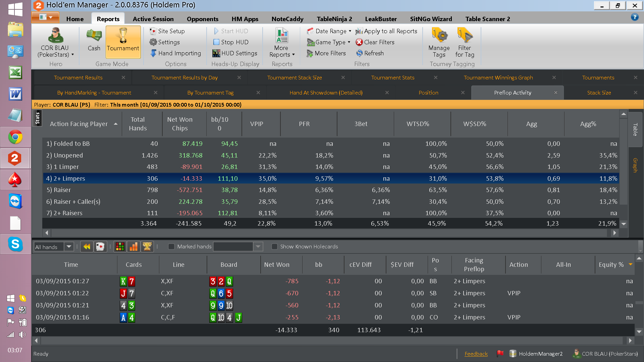Select Cash game mode icon
Image resolution: width=644 pixels, height=362 pixels.
(x=94, y=40)
